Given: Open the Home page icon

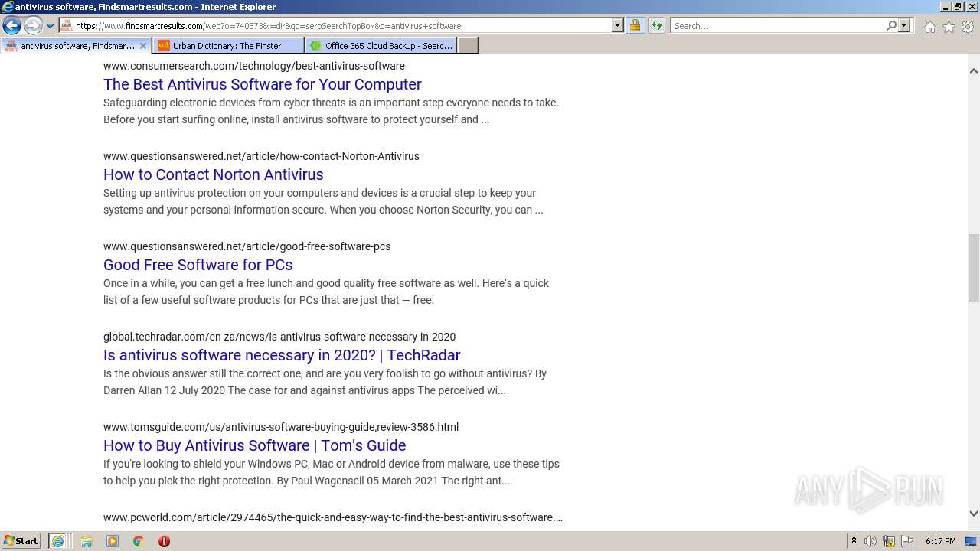Looking at the screenshot, I should (x=929, y=27).
